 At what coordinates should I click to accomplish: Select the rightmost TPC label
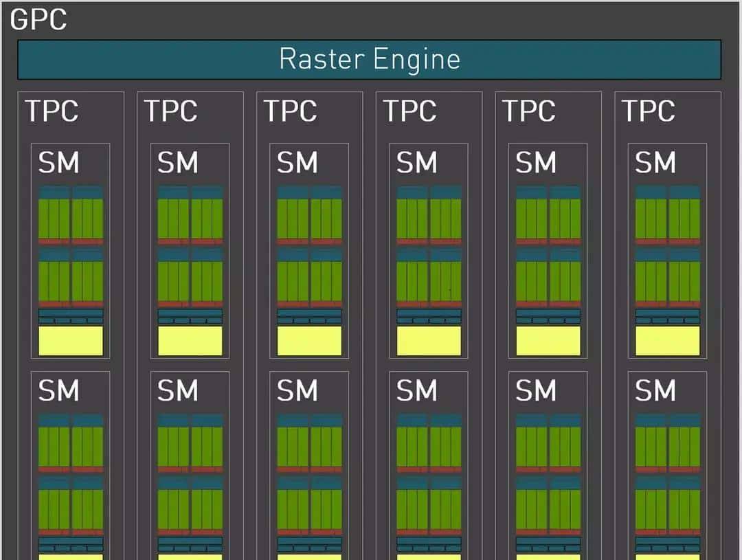[649, 111]
